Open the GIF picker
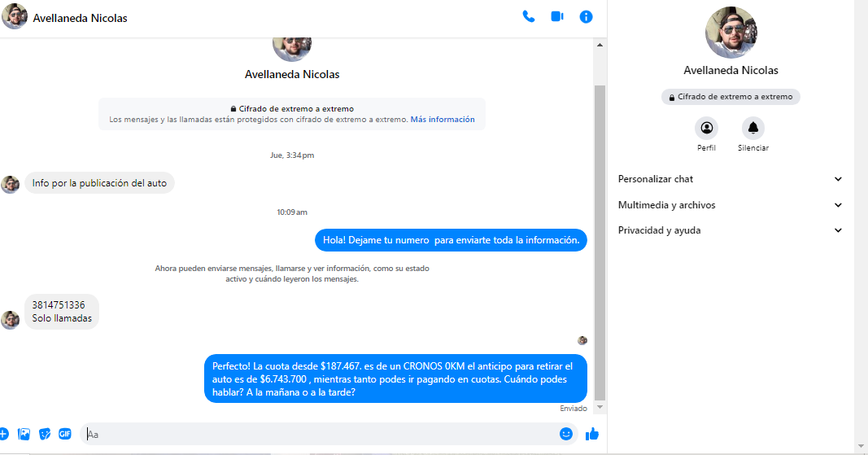Screen dimensions: 868x455 coord(65,434)
